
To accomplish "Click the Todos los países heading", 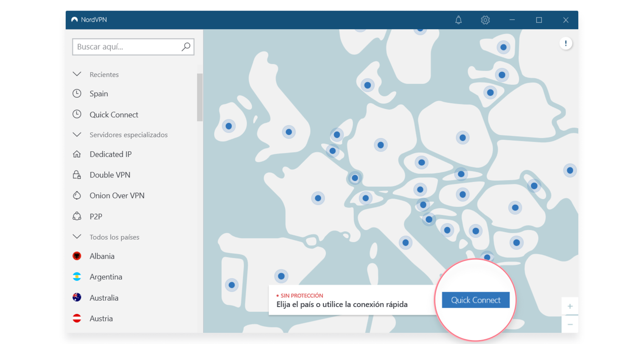I will tap(115, 237).
